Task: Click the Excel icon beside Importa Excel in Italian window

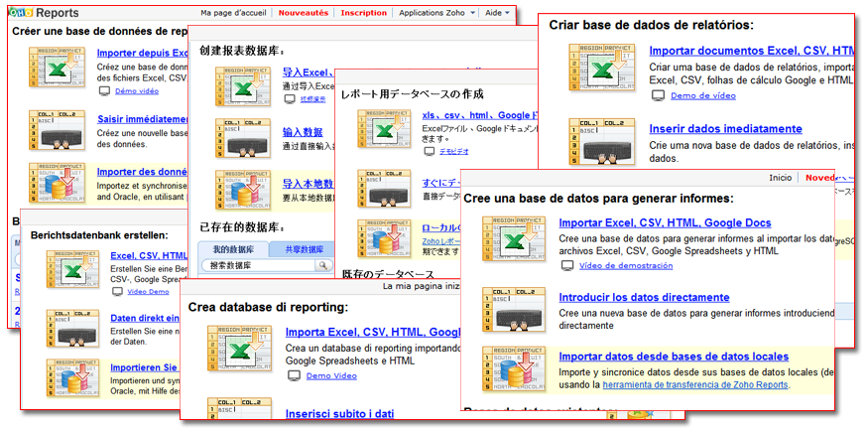Action: coord(239,349)
